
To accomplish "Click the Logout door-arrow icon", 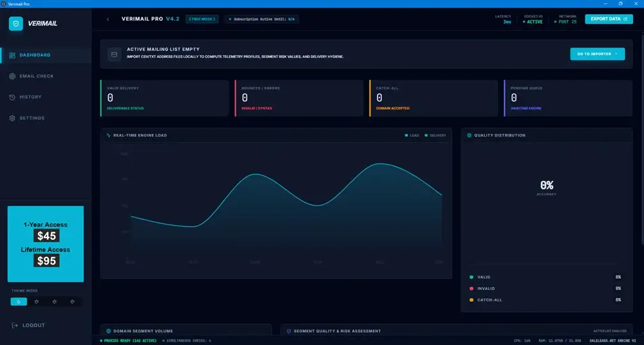I will (15, 325).
